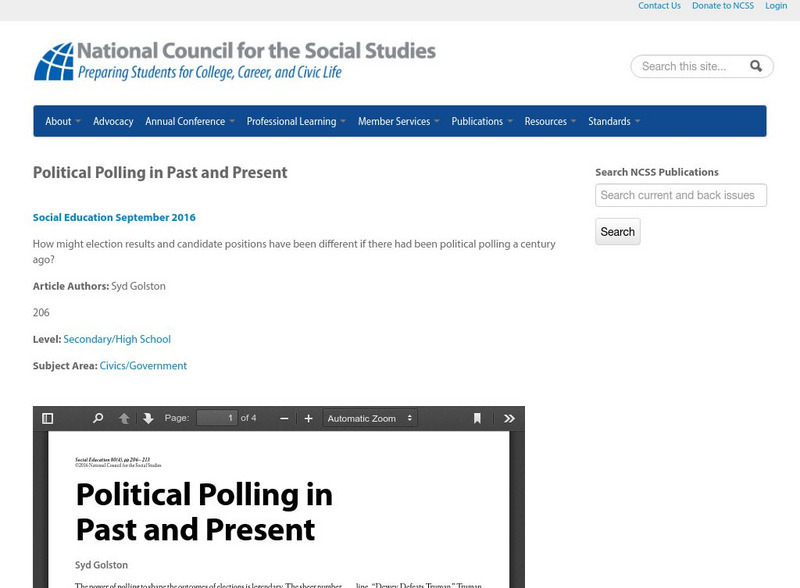The height and width of the screenshot is (588, 800).
Task: Click the PDF page number field
Action: [216, 418]
